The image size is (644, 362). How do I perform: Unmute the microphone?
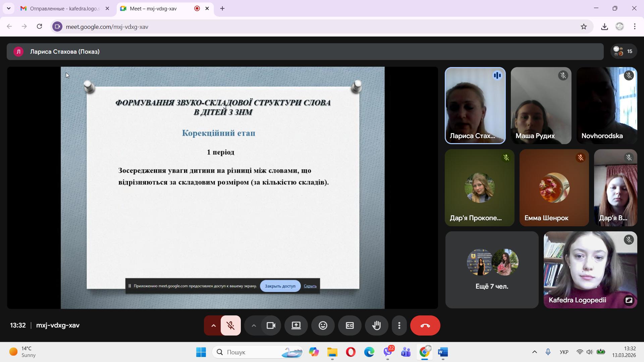tap(230, 325)
